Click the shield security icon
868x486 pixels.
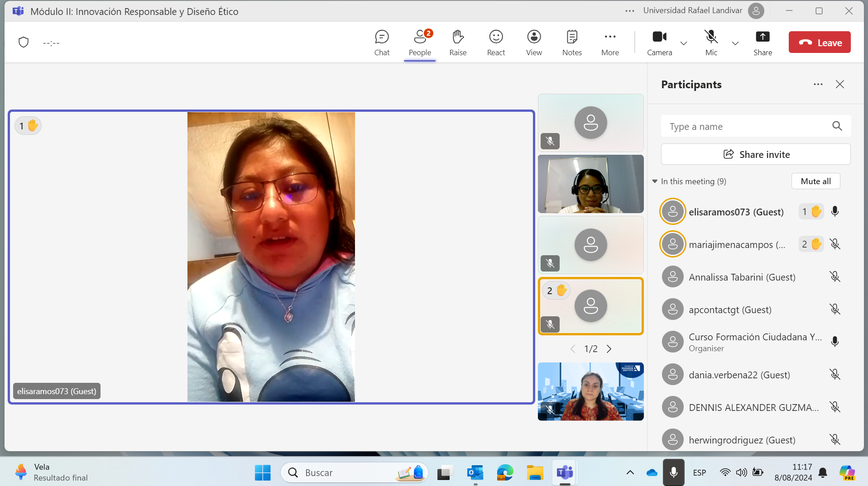(x=24, y=43)
